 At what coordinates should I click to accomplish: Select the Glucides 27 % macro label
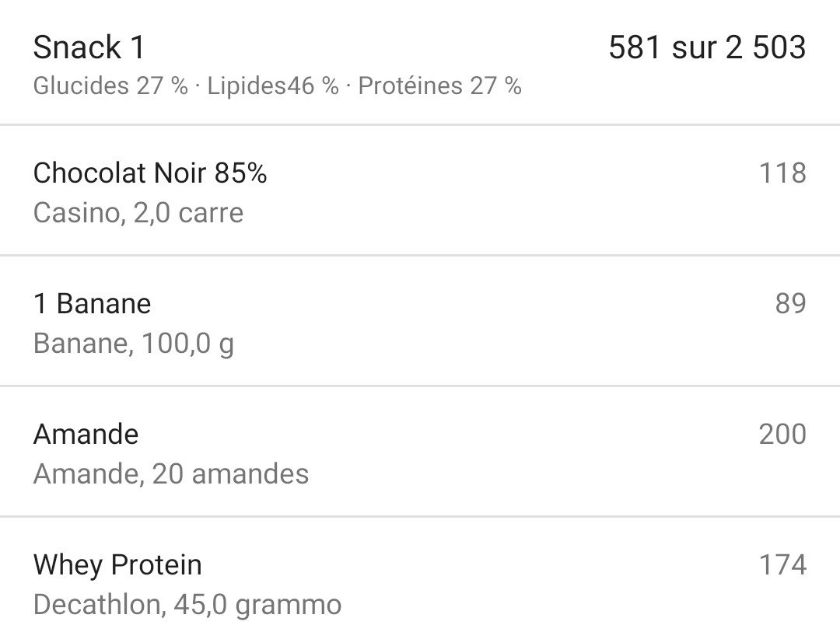click(110, 86)
